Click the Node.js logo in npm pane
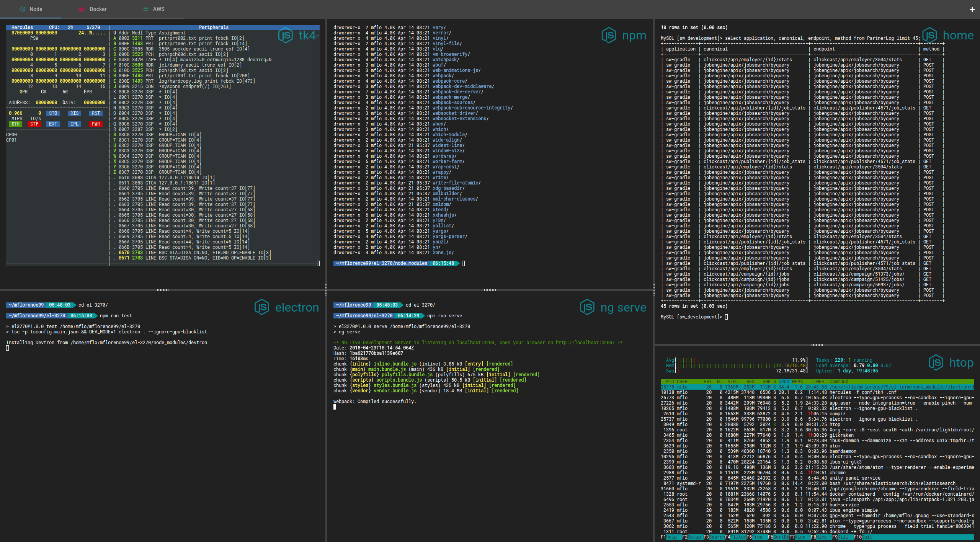The image size is (980, 542). click(x=609, y=36)
